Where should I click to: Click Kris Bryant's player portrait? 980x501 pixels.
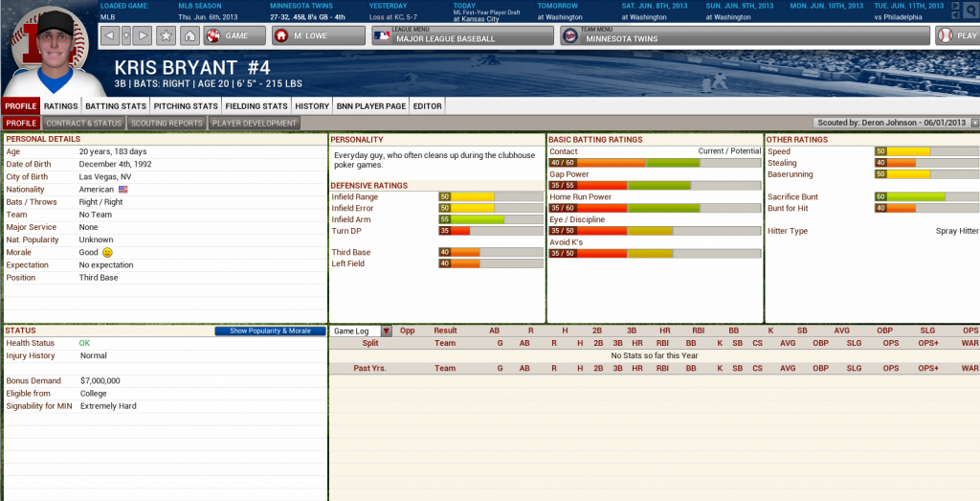(x=47, y=48)
